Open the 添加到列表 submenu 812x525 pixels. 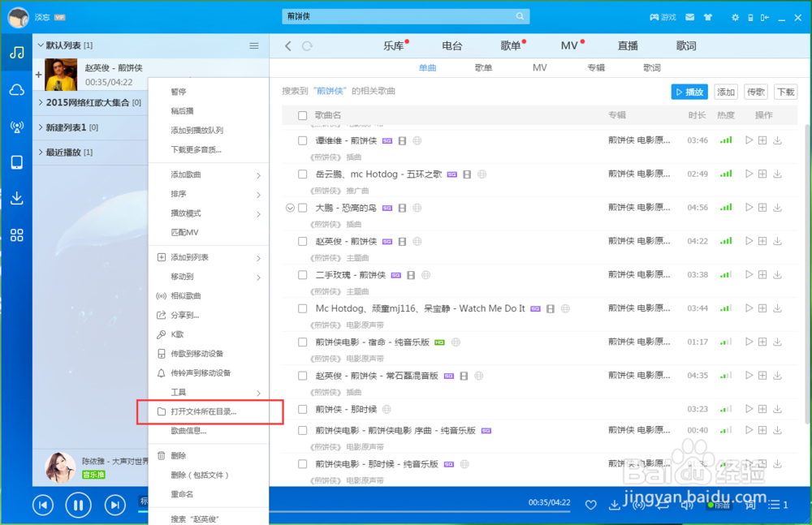pyautogui.click(x=209, y=257)
